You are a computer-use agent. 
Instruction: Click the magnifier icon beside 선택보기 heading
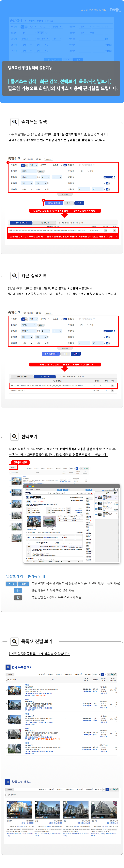(14, 436)
